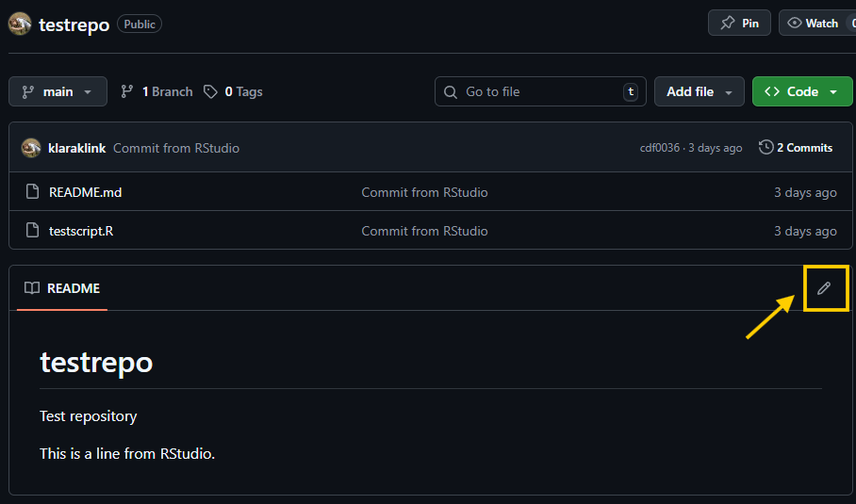Open the green Code dropdown
This screenshot has width=856, height=504.
click(801, 91)
